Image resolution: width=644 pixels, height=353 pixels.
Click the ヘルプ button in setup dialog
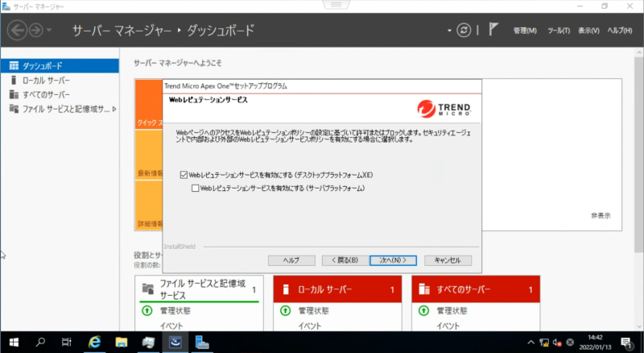291,260
